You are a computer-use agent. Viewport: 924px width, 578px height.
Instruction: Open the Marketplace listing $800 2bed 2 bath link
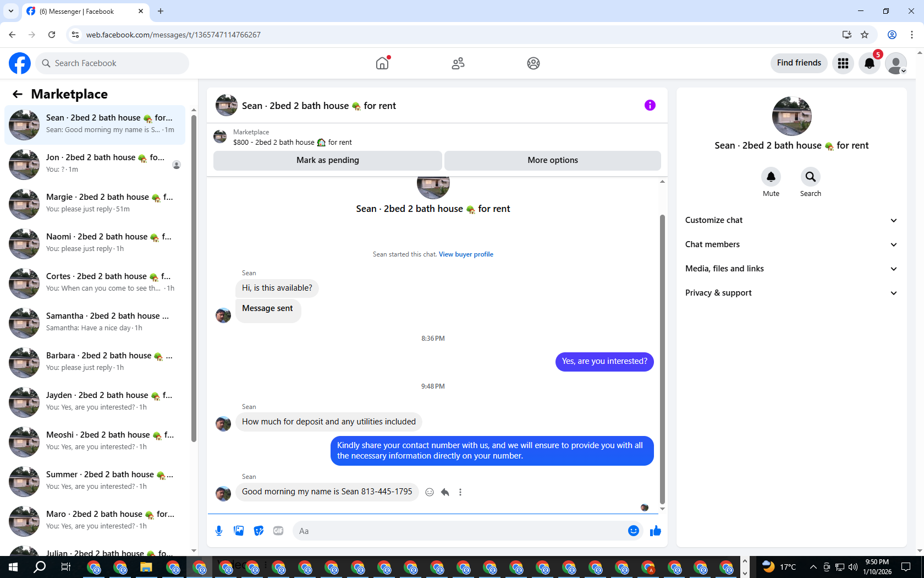coord(292,142)
